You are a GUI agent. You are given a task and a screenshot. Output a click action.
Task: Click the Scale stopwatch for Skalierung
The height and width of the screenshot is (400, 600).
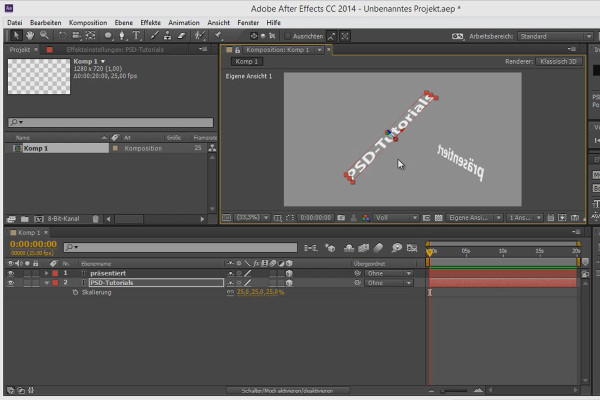point(75,292)
